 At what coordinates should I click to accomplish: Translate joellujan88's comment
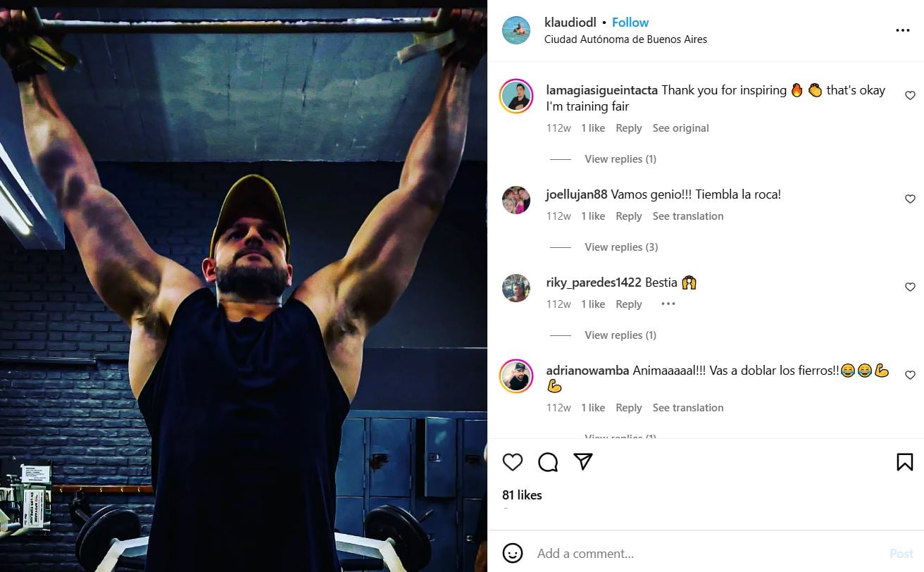[x=687, y=216]
